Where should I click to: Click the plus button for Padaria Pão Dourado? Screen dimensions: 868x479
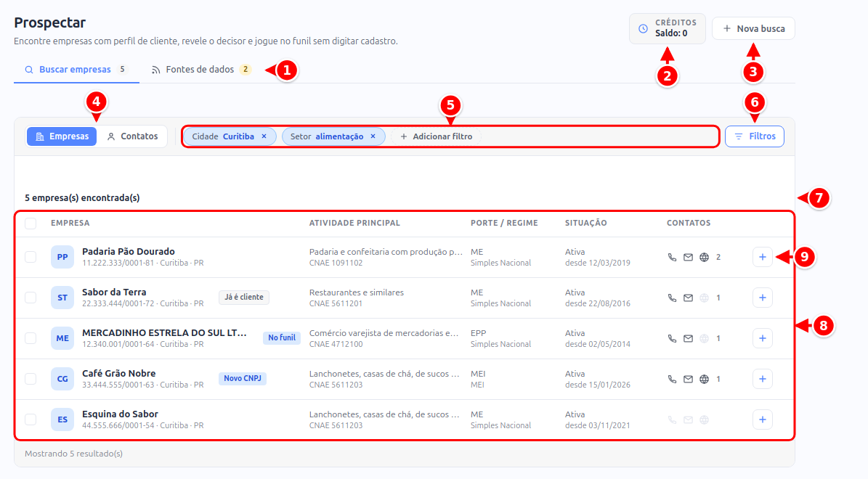762,257
